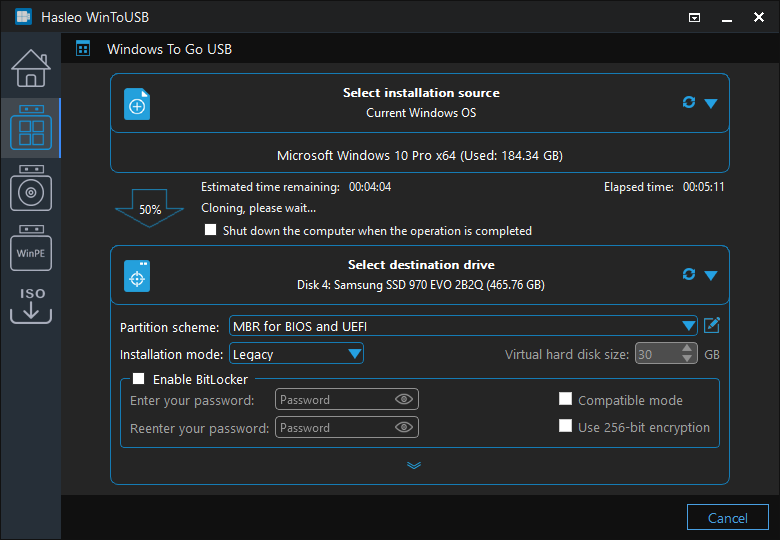Minimize the WinToUSB window

coord(727,18)
